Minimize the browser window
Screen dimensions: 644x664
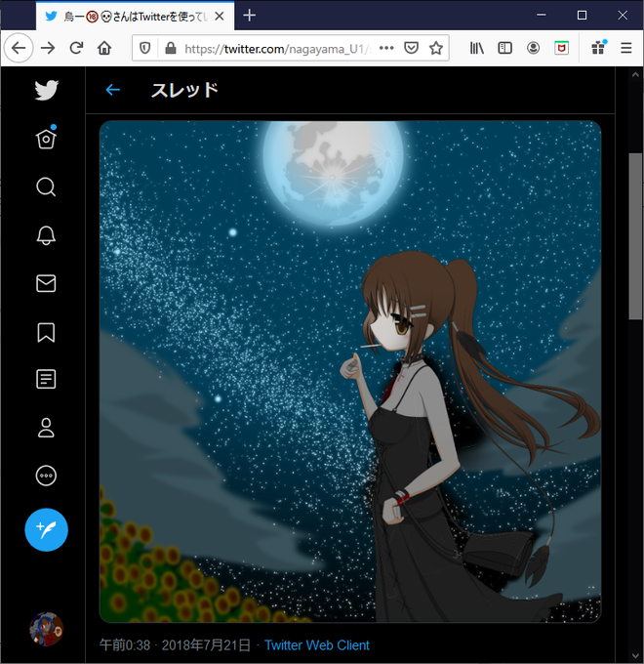pyautogui.click(x=541, y=16)
